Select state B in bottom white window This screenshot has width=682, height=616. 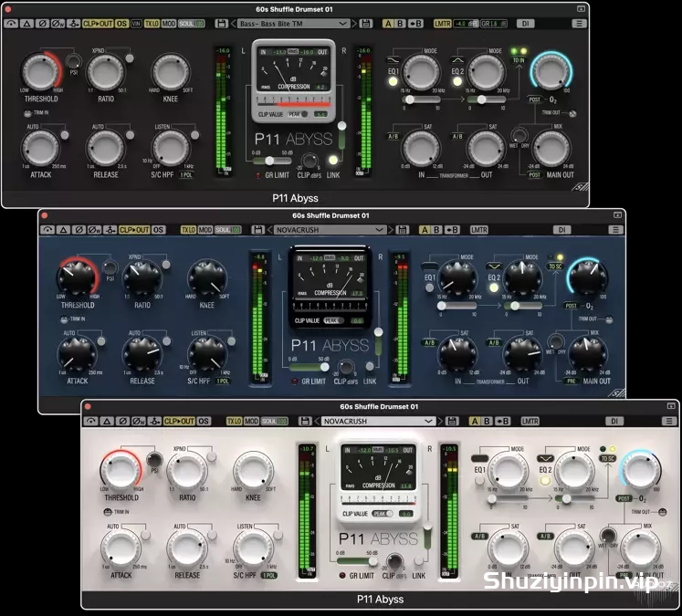point(488,421)
